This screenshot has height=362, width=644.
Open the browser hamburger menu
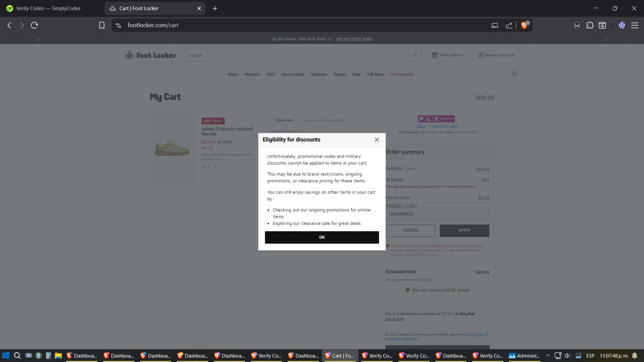click(635, 25)
